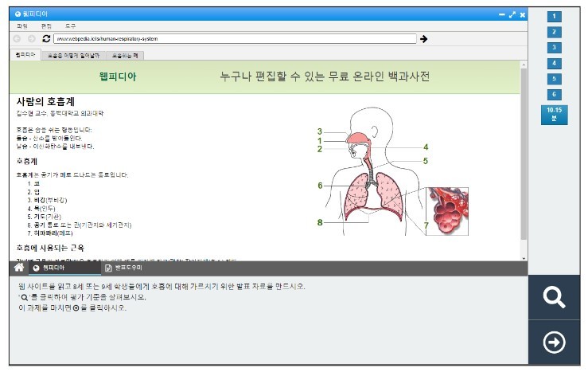
Task: Click the 웹피디아 globe icon in the title bar
Action: (x=18, y=14)
